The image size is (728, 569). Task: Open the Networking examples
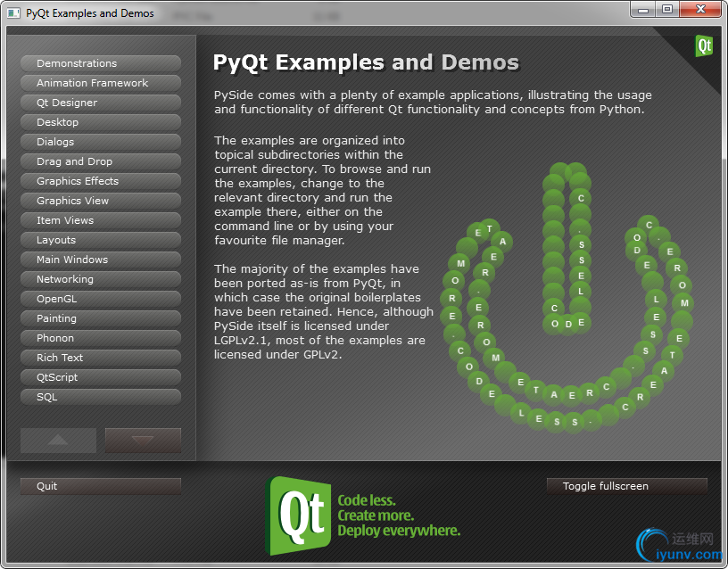tap(101, 279)
